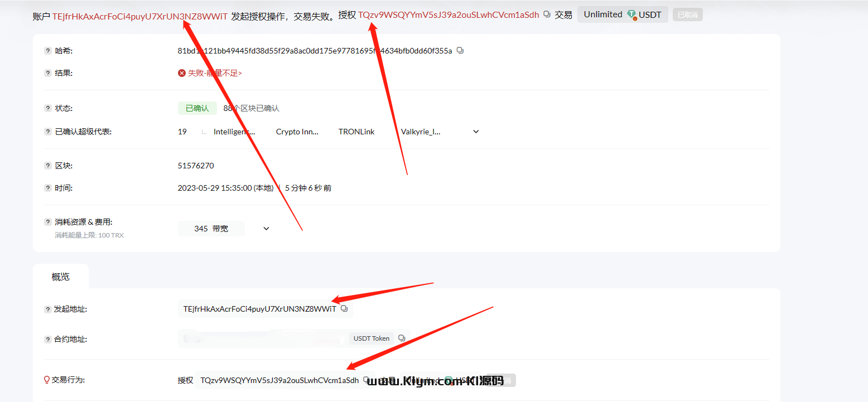Click the 交易行为 row label
The height and width of the screenshot is (402, 868).
pos(68,380)
